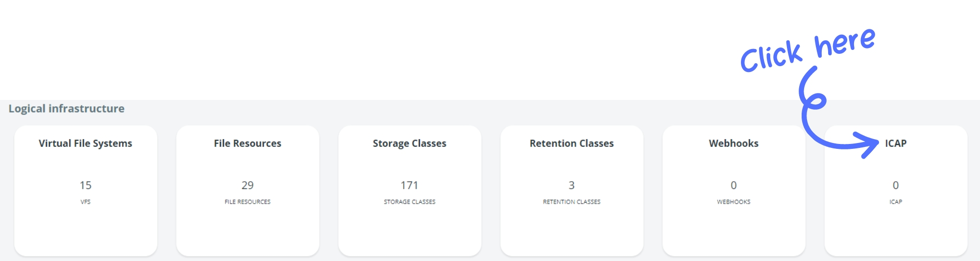Image resolution: width=980 pixels, height=261 pixels.
Task: Click the 29 file resources count
Action: pyautogui.click(x=247, y=186)
